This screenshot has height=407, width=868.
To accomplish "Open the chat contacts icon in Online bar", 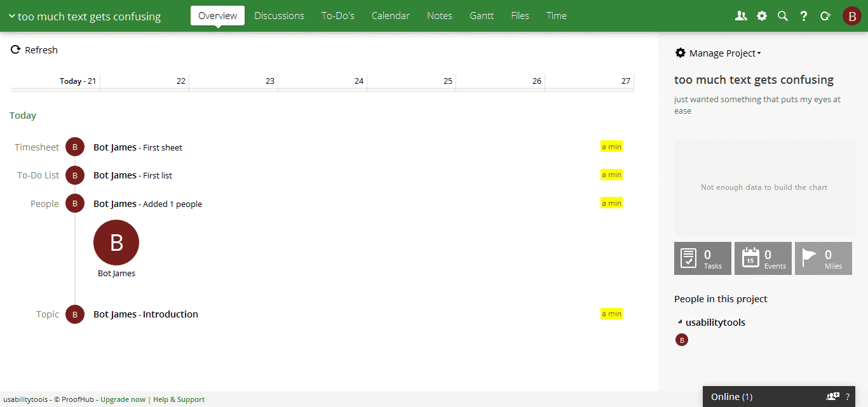I will 832,396.
